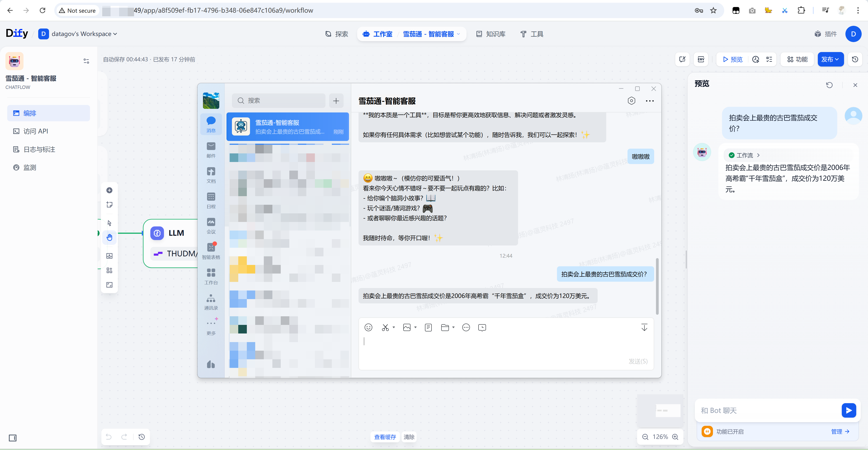Open the Mail (邮件) sidebar icon
This screenshot has width=868, height=450.
coord(211,150)
